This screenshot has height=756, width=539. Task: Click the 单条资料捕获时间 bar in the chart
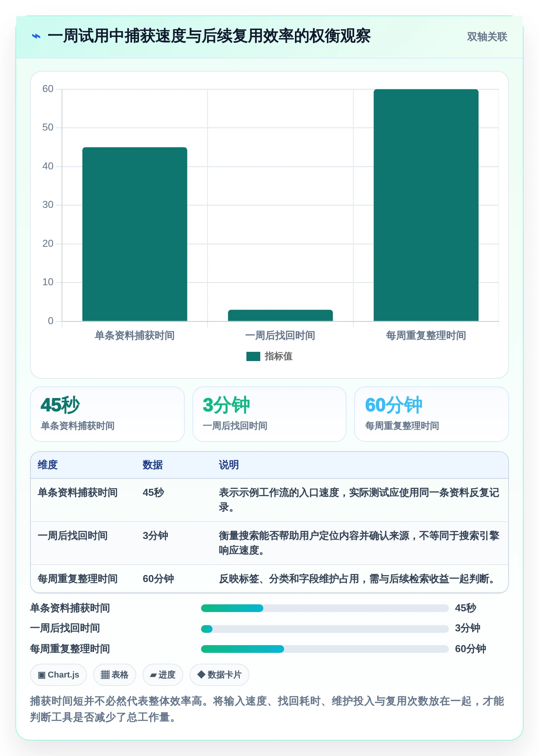(135, 234)
